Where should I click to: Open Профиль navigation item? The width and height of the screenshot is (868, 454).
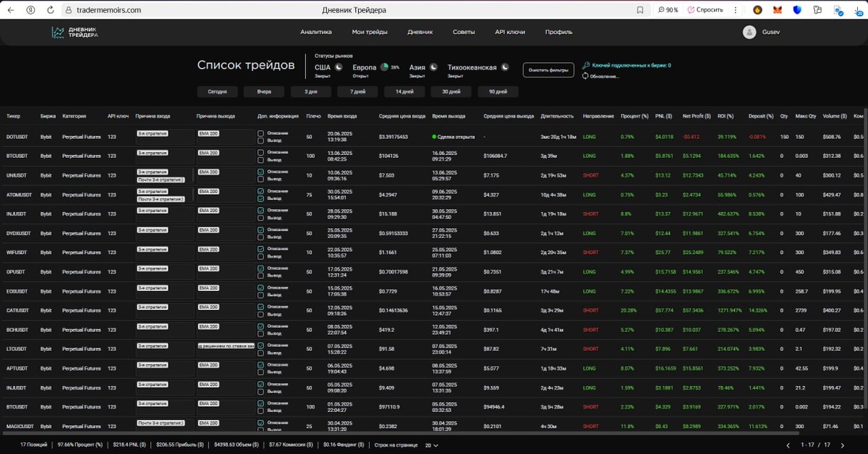click(x=558, y=32)
